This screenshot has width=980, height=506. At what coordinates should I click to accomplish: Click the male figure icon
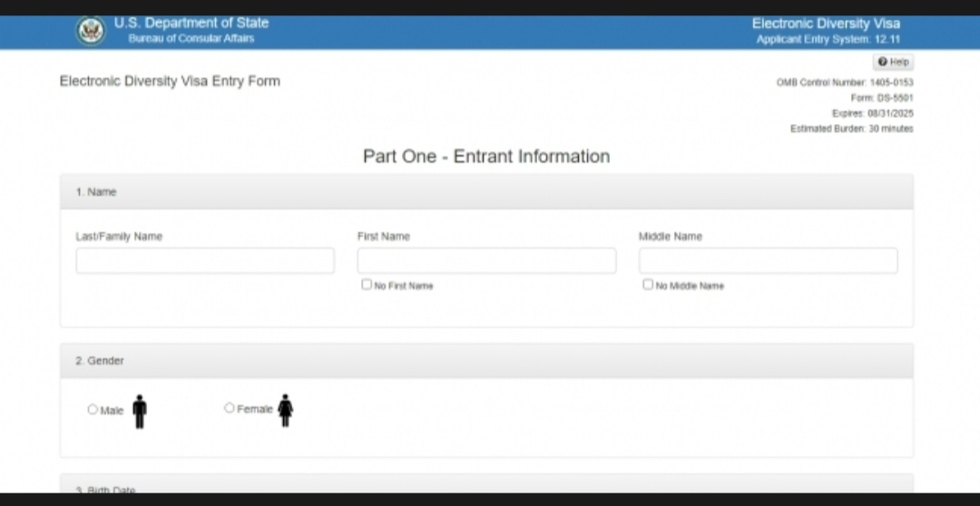click(140, 412)
